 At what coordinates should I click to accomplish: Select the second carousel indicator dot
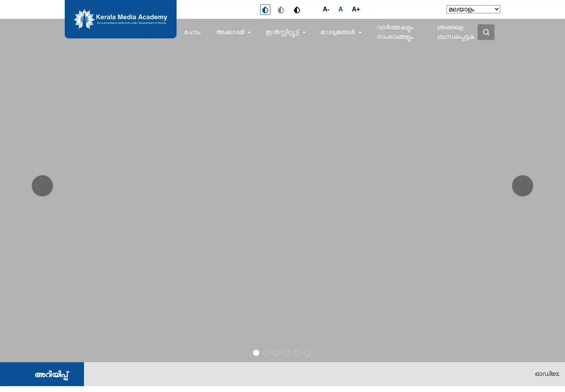click(x=266, y=353)
